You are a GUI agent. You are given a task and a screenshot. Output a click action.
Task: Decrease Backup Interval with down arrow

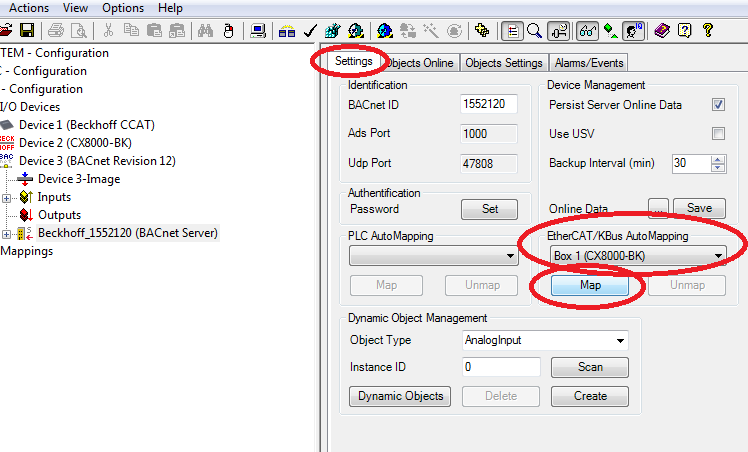tap(718, 167)
